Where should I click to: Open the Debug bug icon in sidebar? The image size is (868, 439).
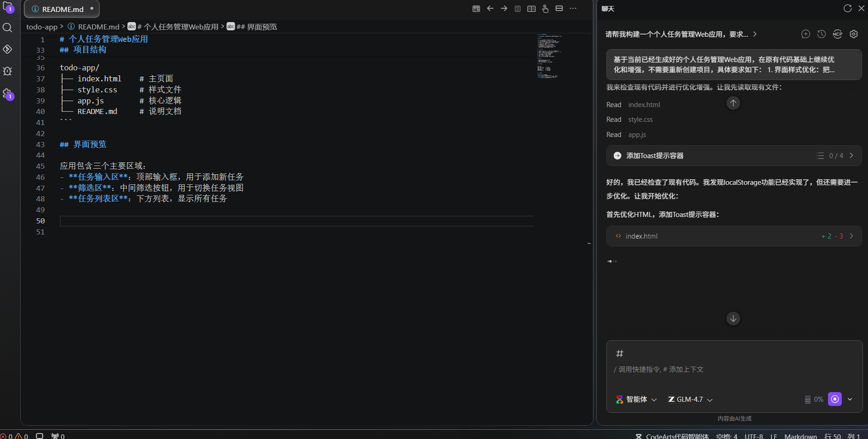pyautogui.click(x=7, y=71)
